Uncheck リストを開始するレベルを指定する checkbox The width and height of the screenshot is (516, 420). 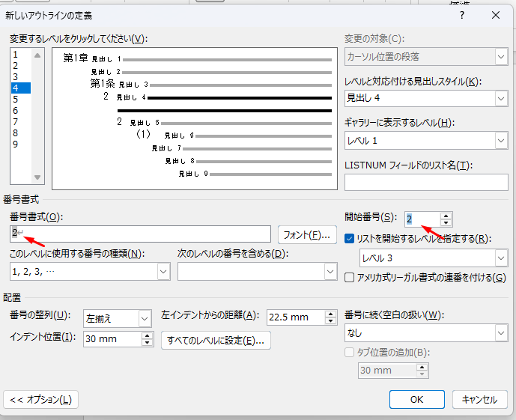[350, 239]
